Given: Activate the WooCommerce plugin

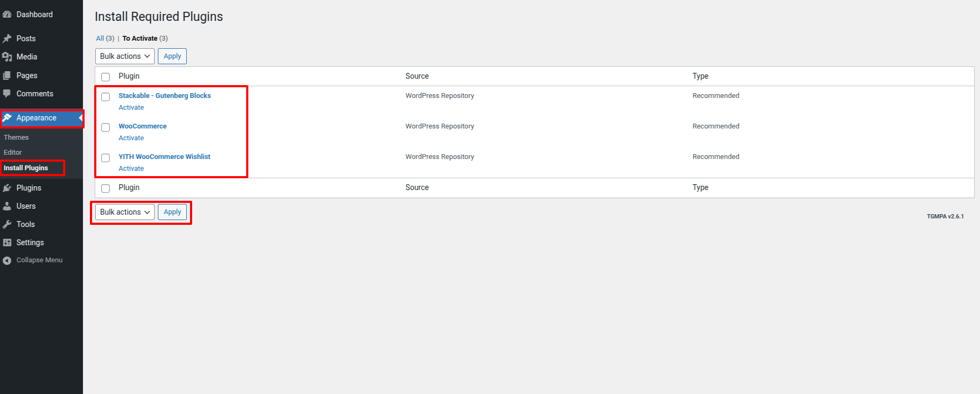Looking at the screenshot, I should pyautogui.click(x=131, y=138).
